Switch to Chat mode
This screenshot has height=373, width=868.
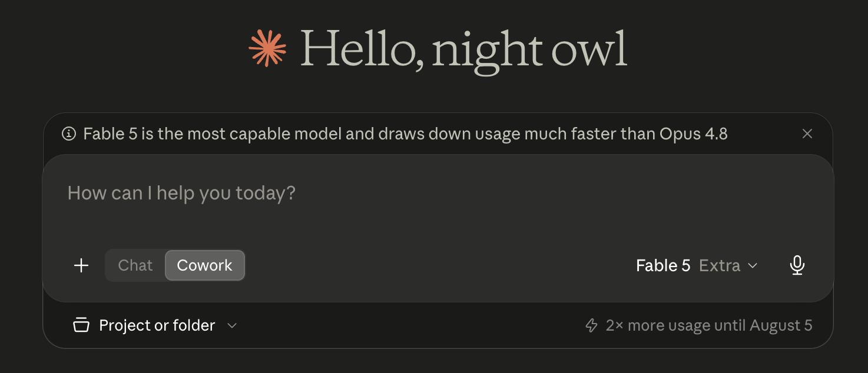(x=135, y=265)
